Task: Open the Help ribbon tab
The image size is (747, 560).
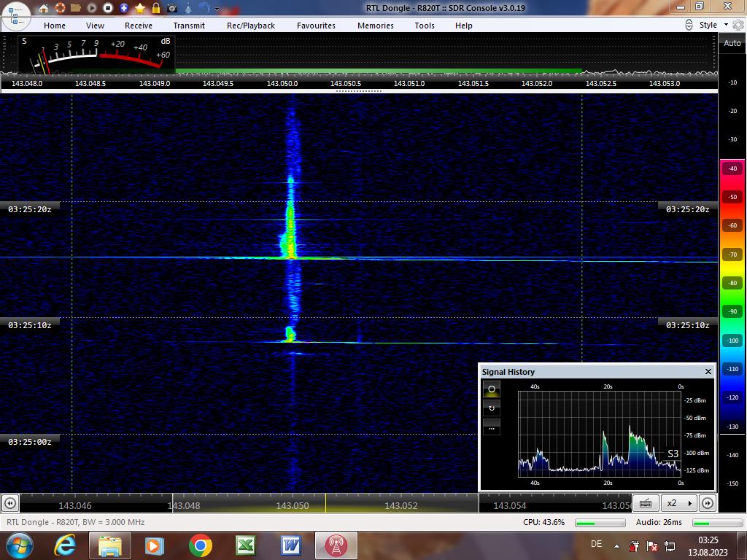Action: pyautogui.click(x=463, y=26)
